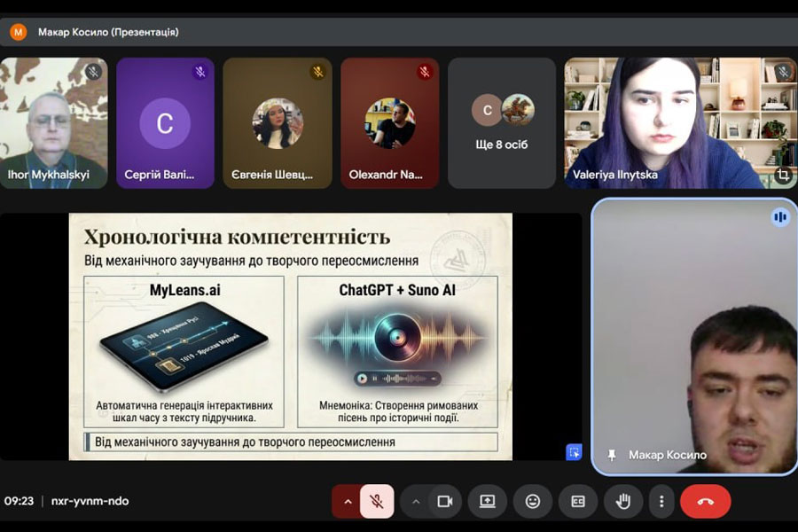
Task: Click the audio player bar in slide
Action: point(397,379)
